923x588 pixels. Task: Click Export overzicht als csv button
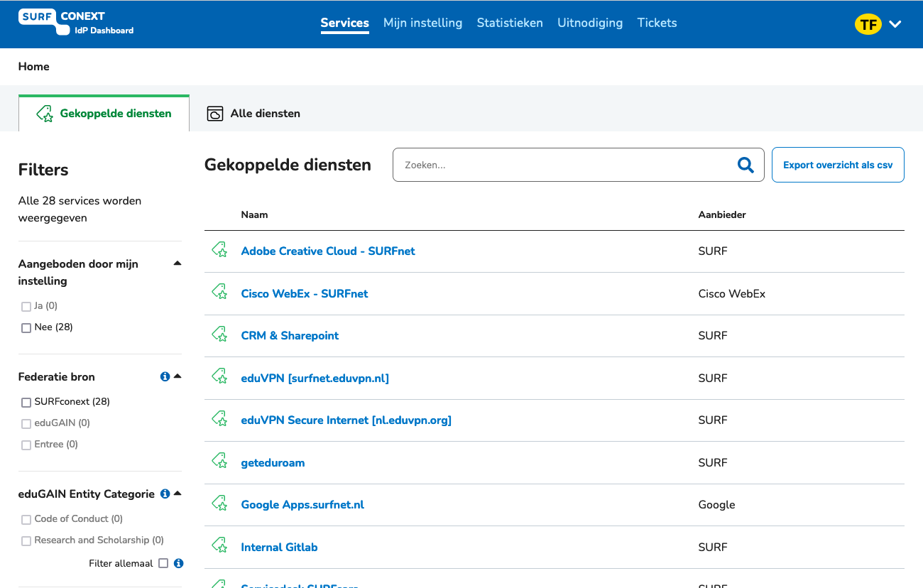tap(838, 165)
